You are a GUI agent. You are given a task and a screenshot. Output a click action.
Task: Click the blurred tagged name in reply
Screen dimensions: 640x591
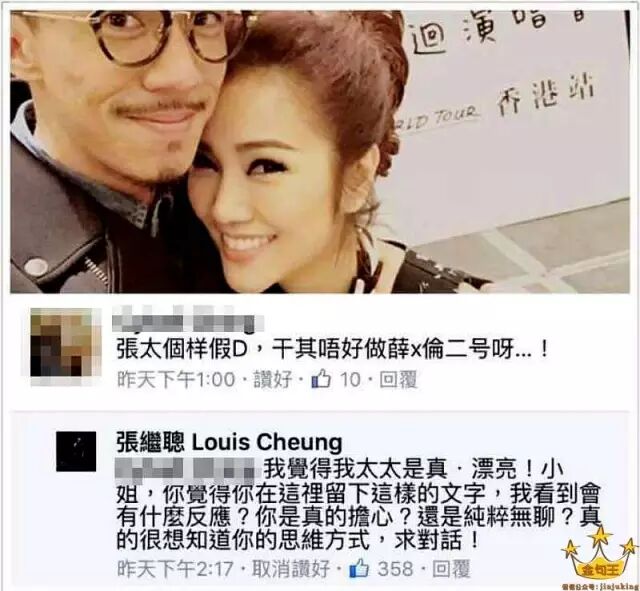[188, 468]
